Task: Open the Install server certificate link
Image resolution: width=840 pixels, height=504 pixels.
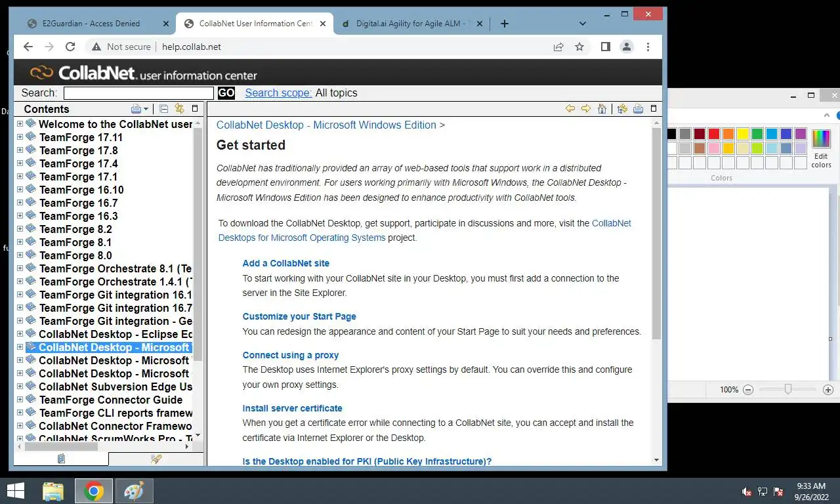Action: point(293,408)
